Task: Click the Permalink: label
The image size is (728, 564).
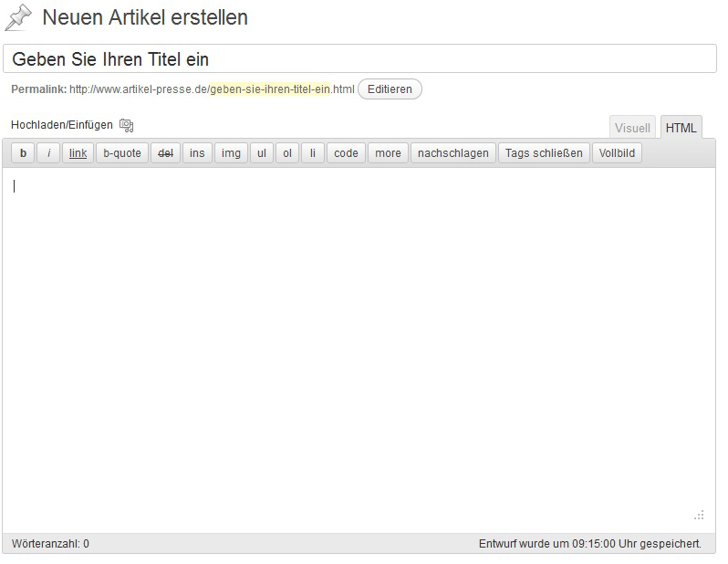Action: click(x=39, y=89)
